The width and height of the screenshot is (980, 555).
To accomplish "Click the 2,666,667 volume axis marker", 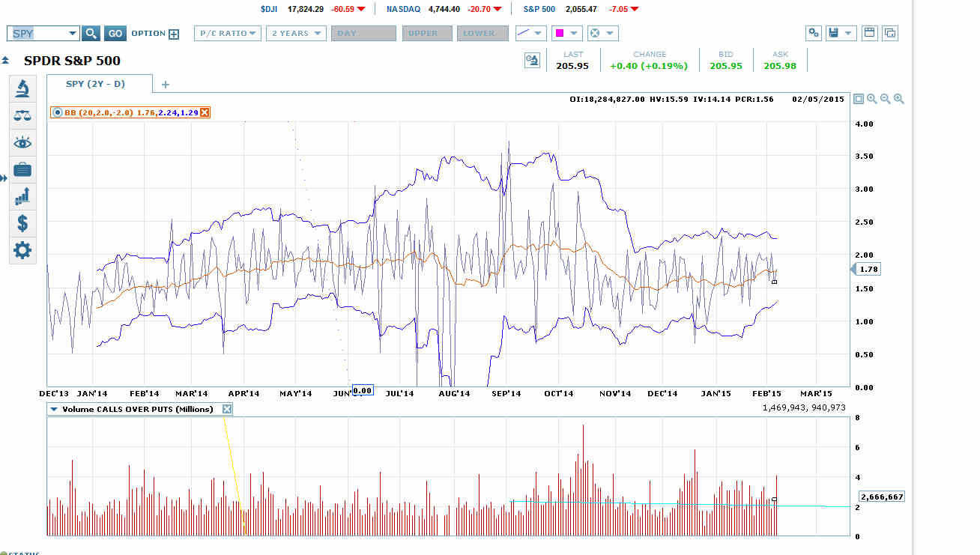I will (882, 497).
